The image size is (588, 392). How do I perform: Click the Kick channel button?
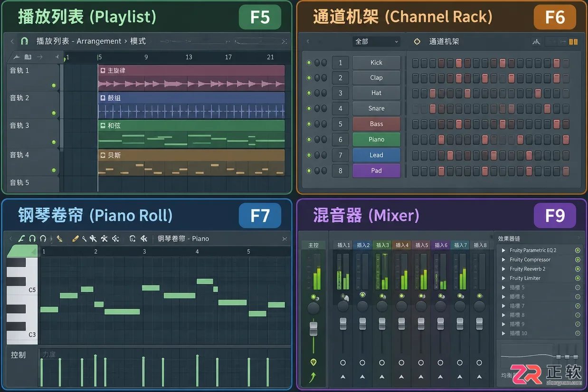click(x=376, y=63)
